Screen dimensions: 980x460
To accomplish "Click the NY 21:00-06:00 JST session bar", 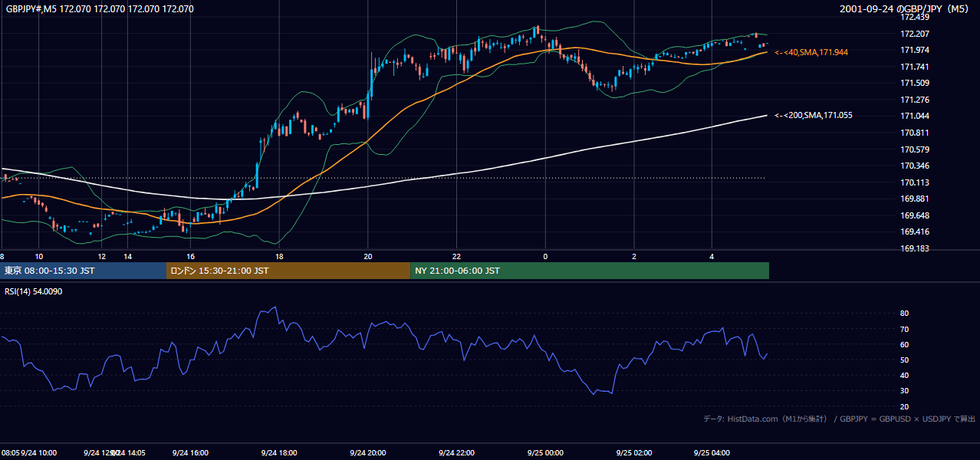I will 590,271.
